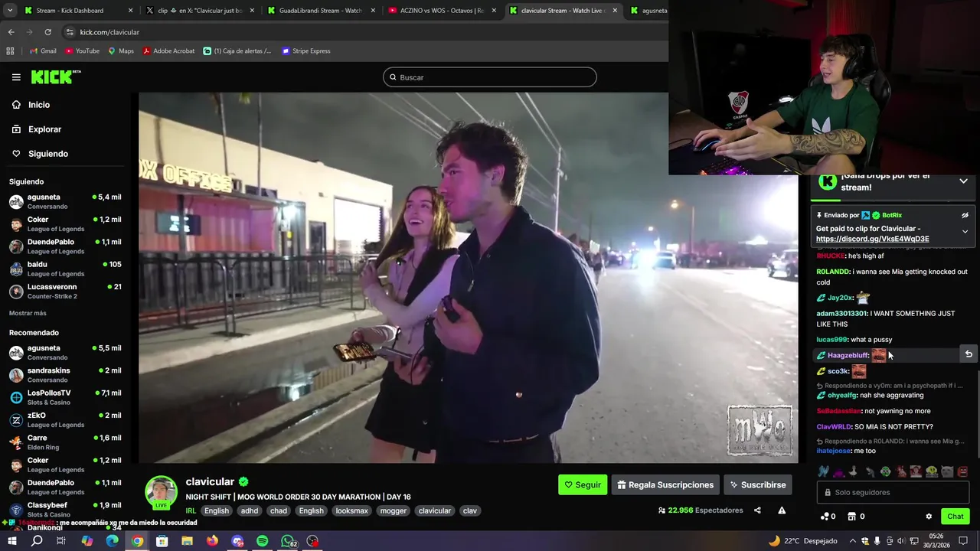
Task: Collapse the Gana Drops banner chevron
Action: (963, 181)
